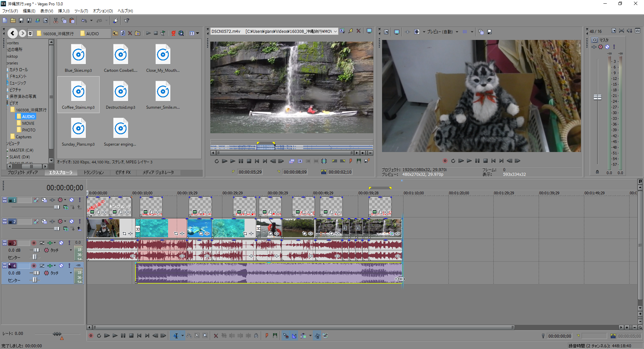Open the 編集(E) menu
Image resolution: width=644 pixels, height=349 pixels.
click(x=29, y=11)
